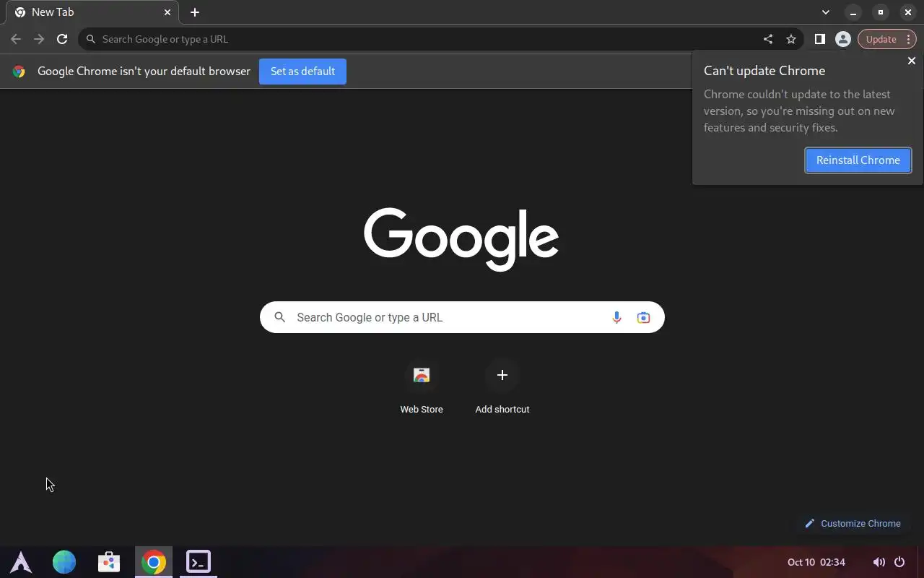Click the magnifier icon in page search box
Viewport: 924px width, 578px height.
pos(280,317)
